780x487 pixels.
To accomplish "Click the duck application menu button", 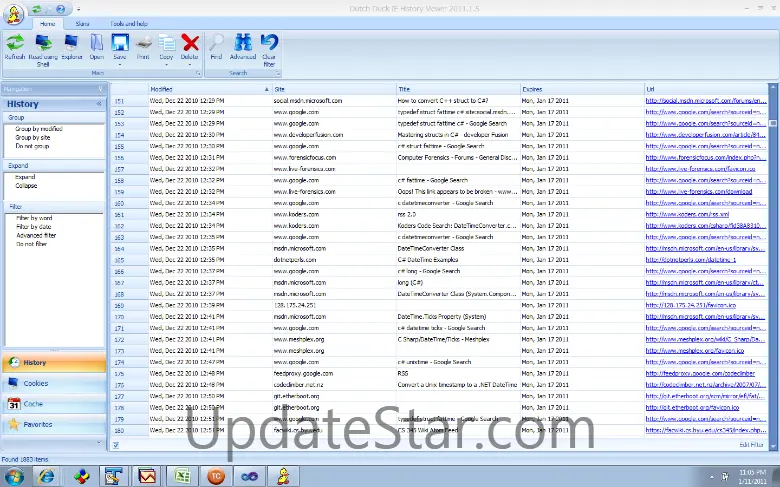I will coord(14,14).
